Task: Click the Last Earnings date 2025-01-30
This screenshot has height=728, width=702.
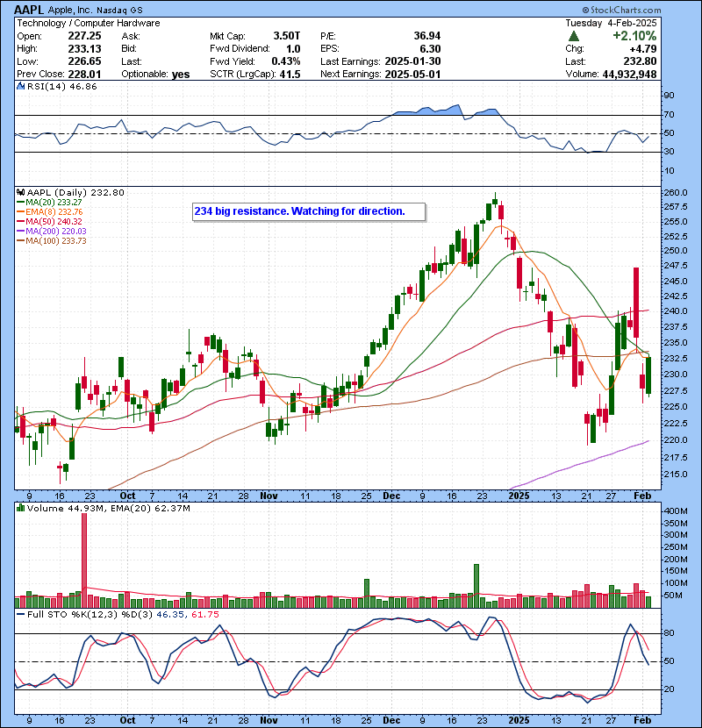Action: pyautogui.click(x=412, y=61)
